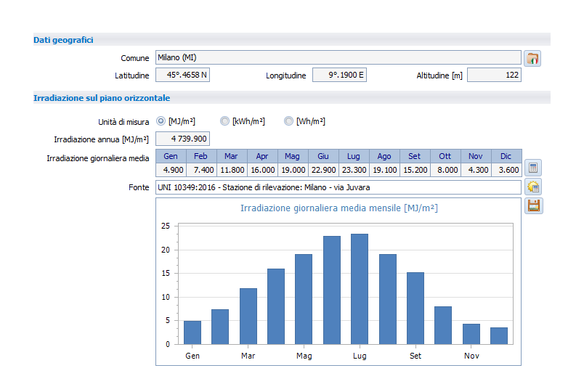Screen dimensions: 584x392
Task: Click the Ott column header
Action: (445, 156)
